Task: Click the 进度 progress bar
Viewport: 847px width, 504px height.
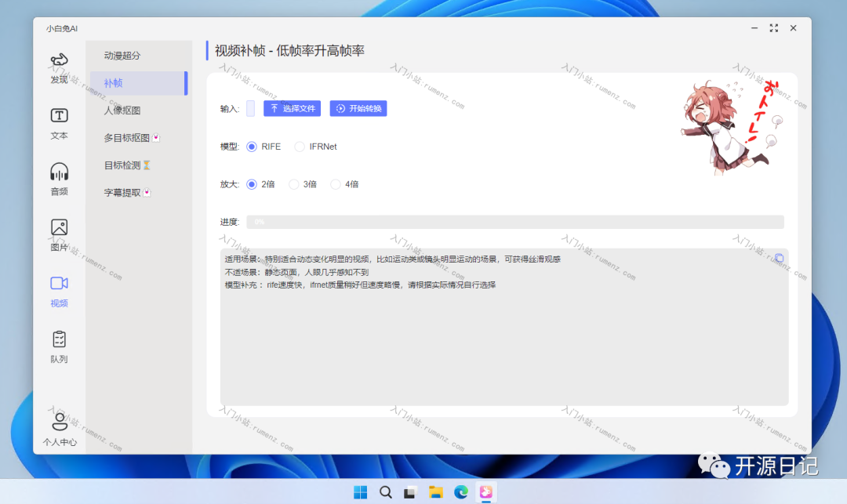Action: point(514,222)
